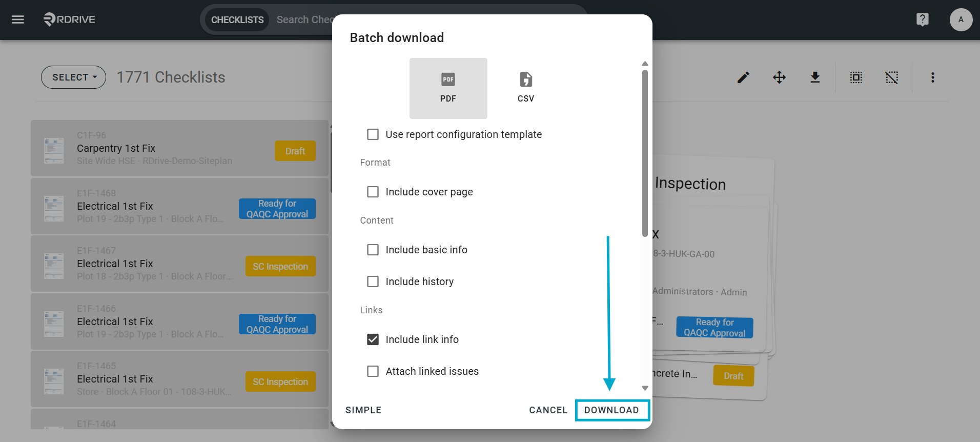The image size is (980, 442).
Task: Click the dialog scrollbar thumb
Action: 645,153
